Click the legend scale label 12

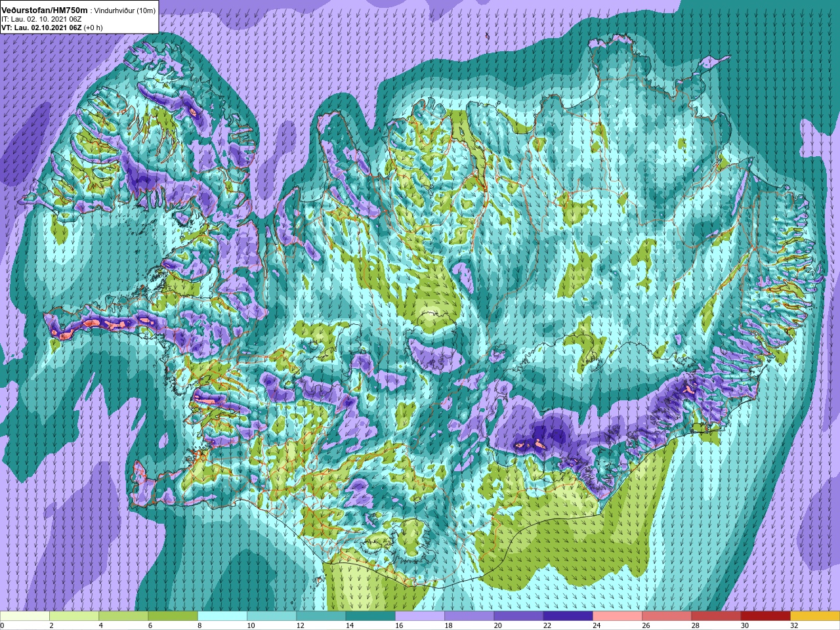[301, 625]
